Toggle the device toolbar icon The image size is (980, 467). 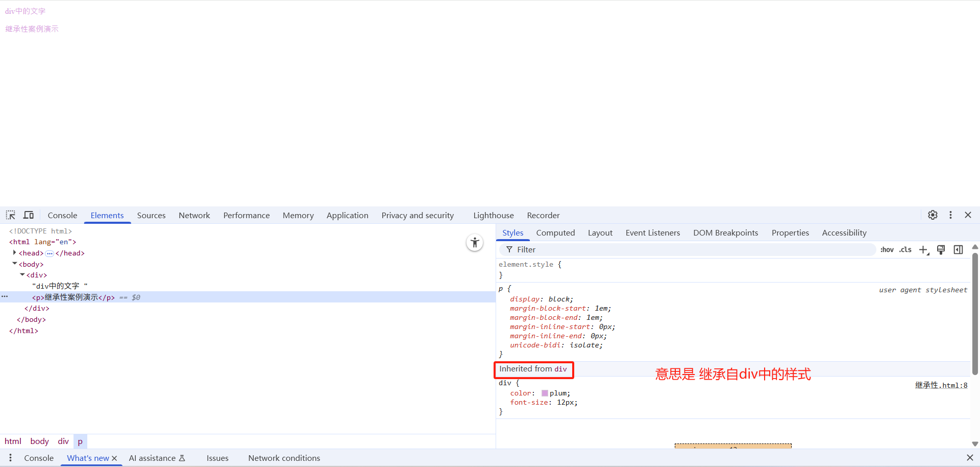(29, 215)
